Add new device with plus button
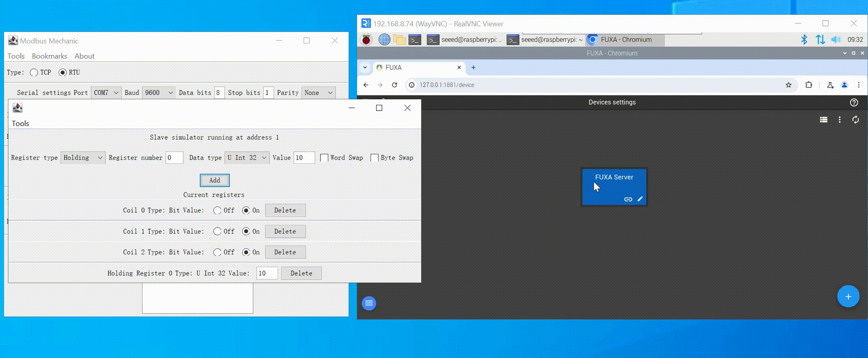This screenshot has width=868, height=358. click(848, 297)
